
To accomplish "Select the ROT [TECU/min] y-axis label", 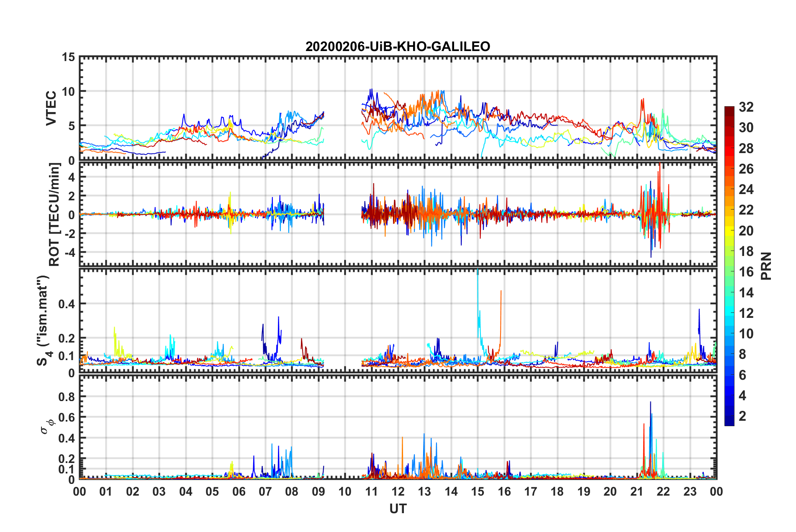I will pyautogui.click(x=54, y=214).
